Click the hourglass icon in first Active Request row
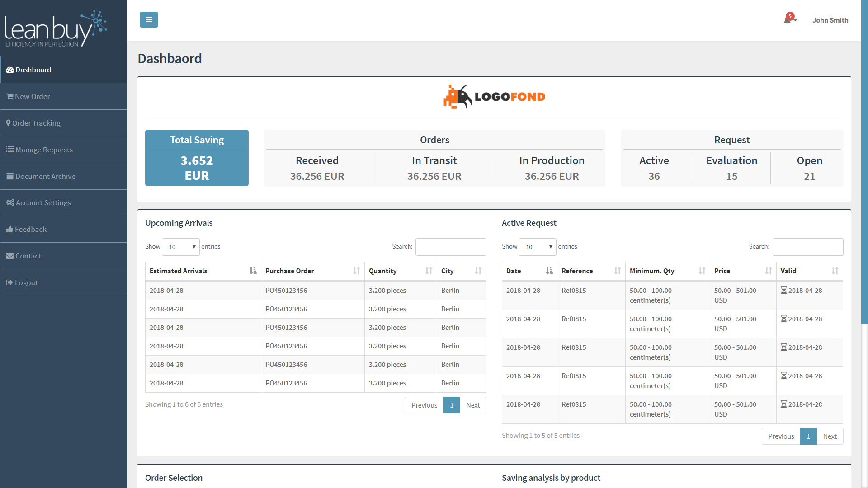868x488 pixels. click(x=784, y=290)
